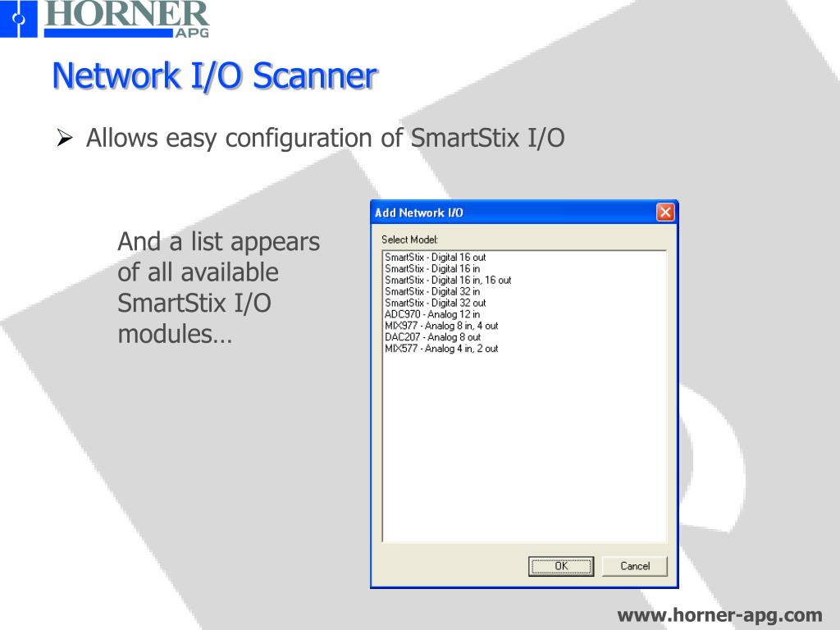Select 'MIX977 - Analog 8 in, 4 out' module
Image resolution: width=840 pixels, height=630 pixels.
[x=441, y=326]
